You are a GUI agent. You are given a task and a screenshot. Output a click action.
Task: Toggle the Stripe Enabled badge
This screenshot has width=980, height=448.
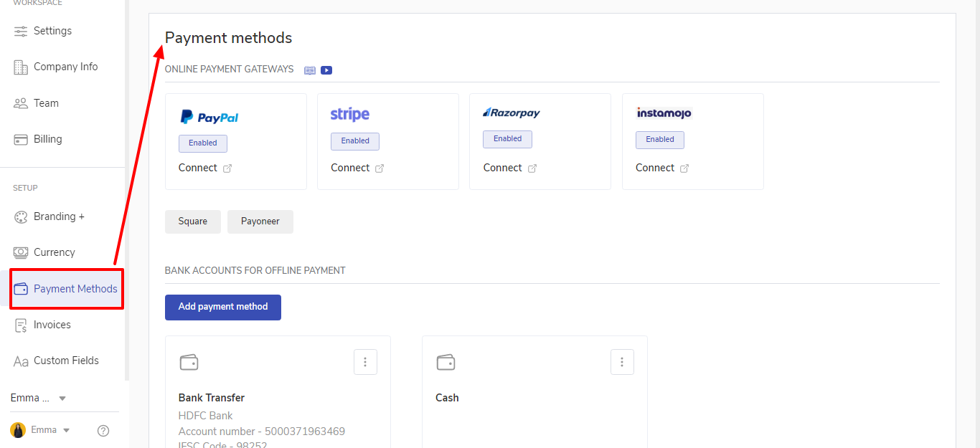point(355,140)
